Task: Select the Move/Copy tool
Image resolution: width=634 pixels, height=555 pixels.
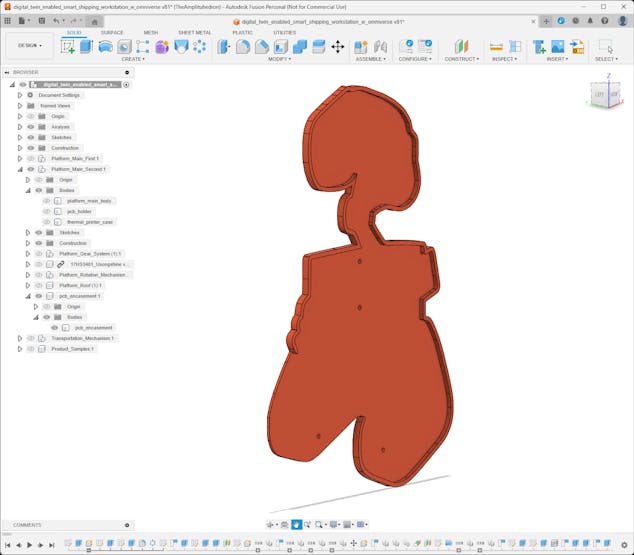Action: tap(337, 46)
